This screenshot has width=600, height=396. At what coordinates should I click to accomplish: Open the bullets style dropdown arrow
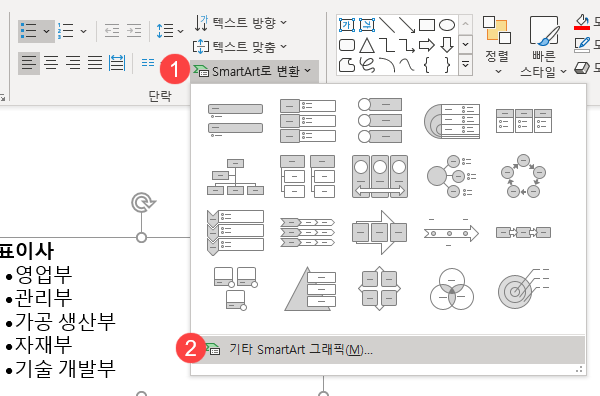[x=47, y=31]
